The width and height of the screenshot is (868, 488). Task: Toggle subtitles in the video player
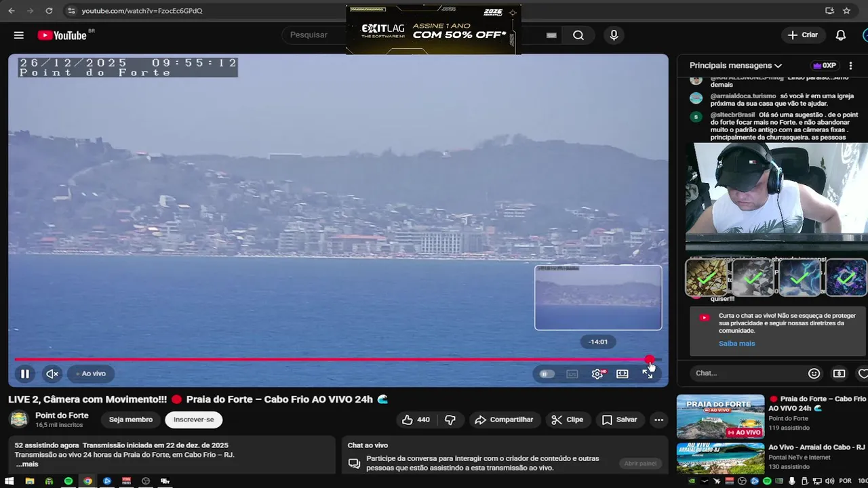point(572,373)
